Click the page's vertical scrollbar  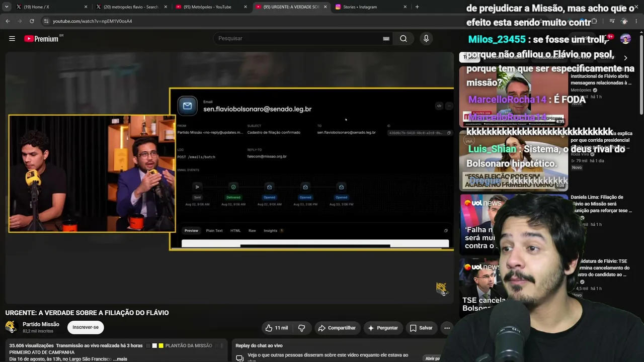pyautogui.click(x=641, y=75)
